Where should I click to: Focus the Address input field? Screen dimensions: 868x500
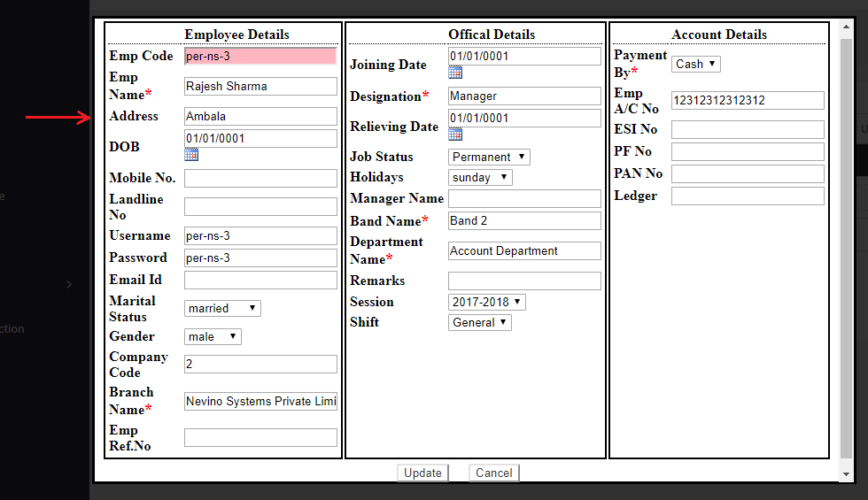260,116
